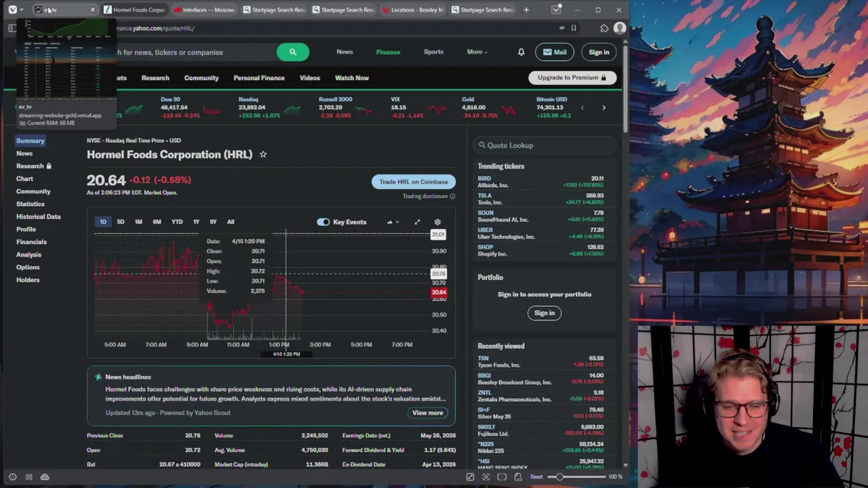Select the YTD chart range

coord(177,222)
